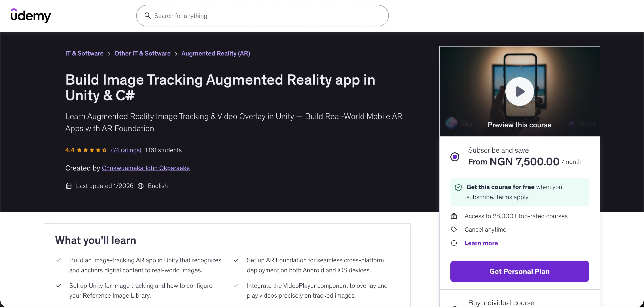Click the Set up AR Foundation text

[x=315, y=265]
